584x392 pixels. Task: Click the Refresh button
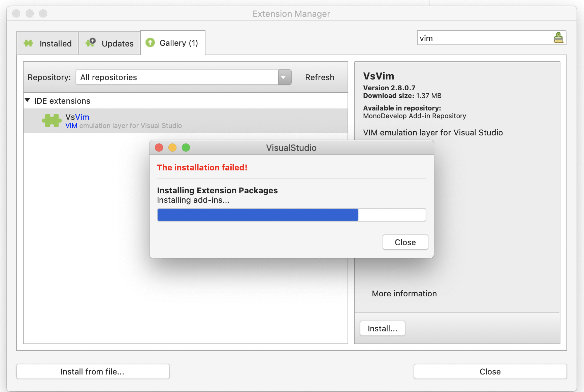(320, 77)
